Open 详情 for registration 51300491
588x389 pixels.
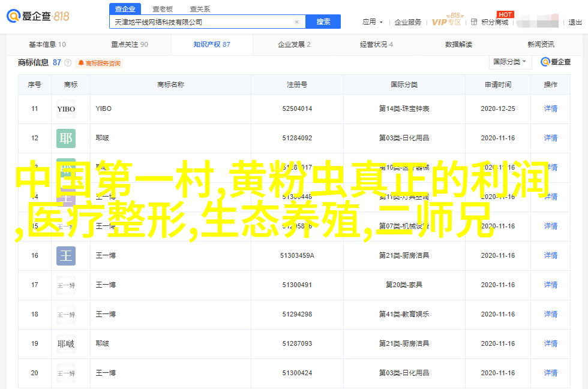551,285
